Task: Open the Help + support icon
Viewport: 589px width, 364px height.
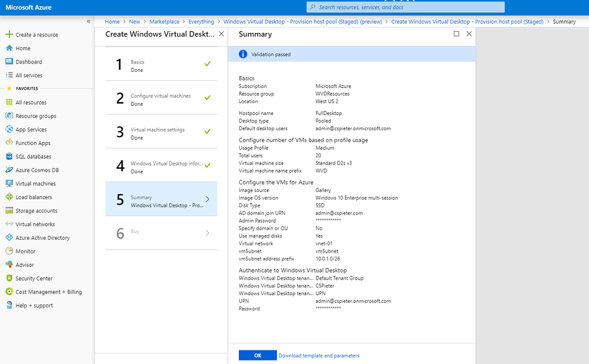Action: click(9, 305)
